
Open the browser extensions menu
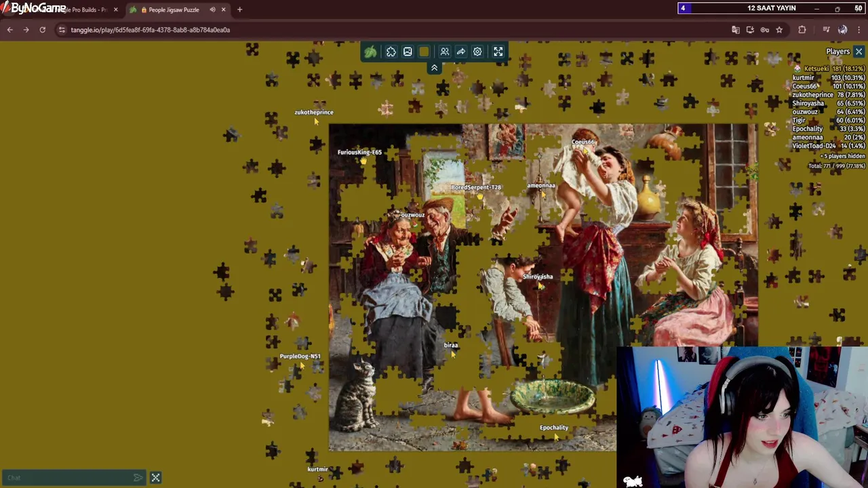point(802,30)
